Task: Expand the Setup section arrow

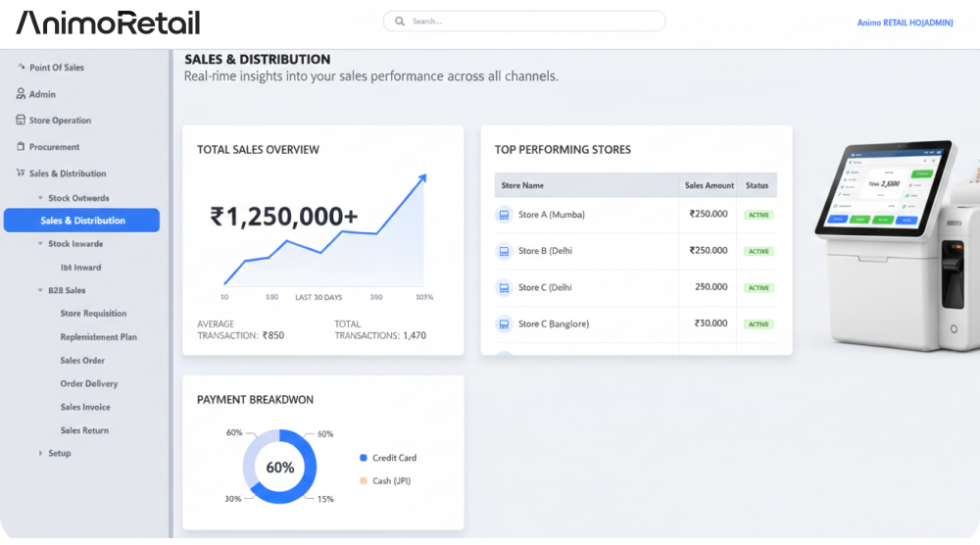Action: click(40, 454)
